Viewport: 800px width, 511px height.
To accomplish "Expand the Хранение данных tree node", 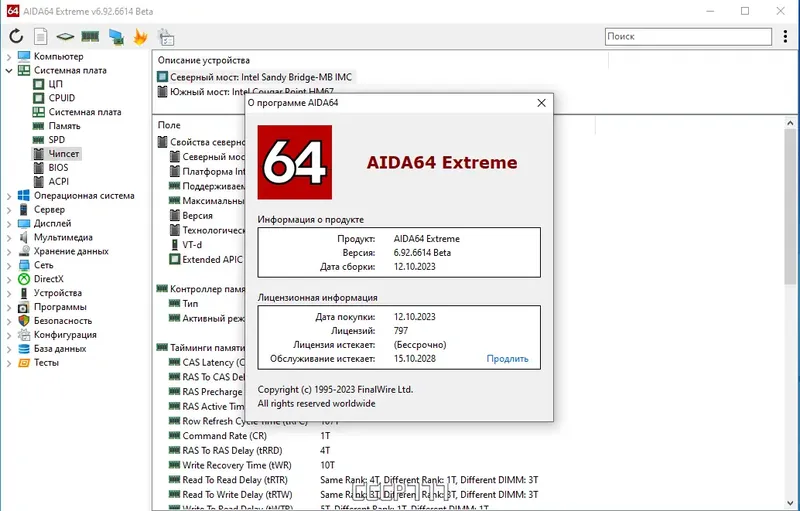I will tap(9, 251).
